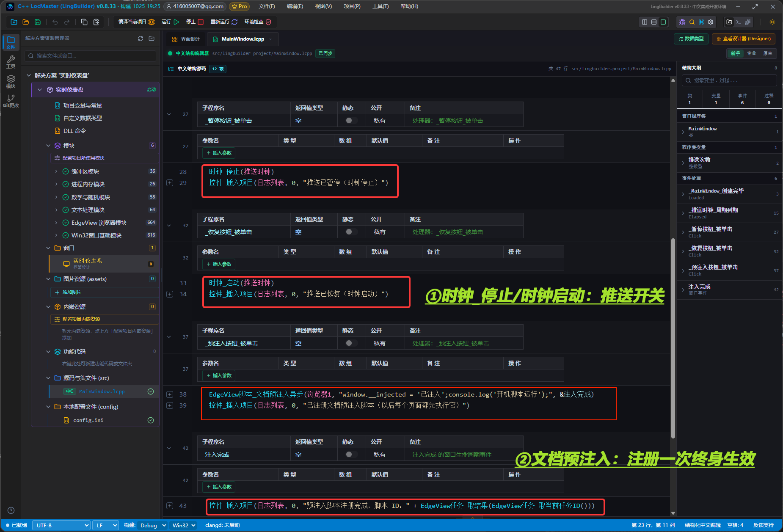Click the blue command key icon
Image resolution: width=783 pixels, height=532 pixels.
[x=701, y=22]
